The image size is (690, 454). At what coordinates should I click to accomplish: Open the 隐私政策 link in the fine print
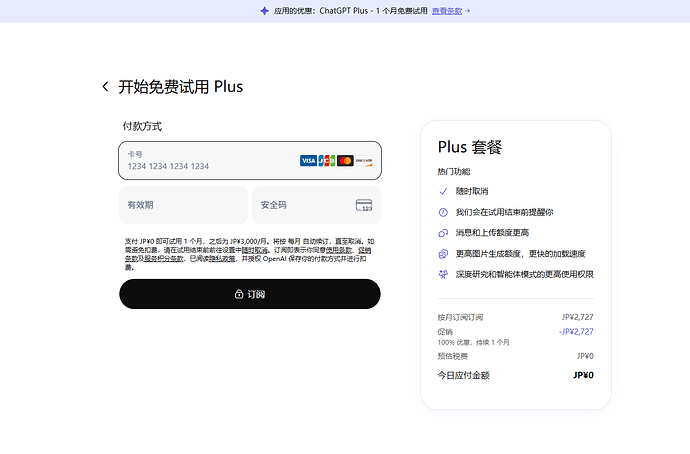(222, 259)
